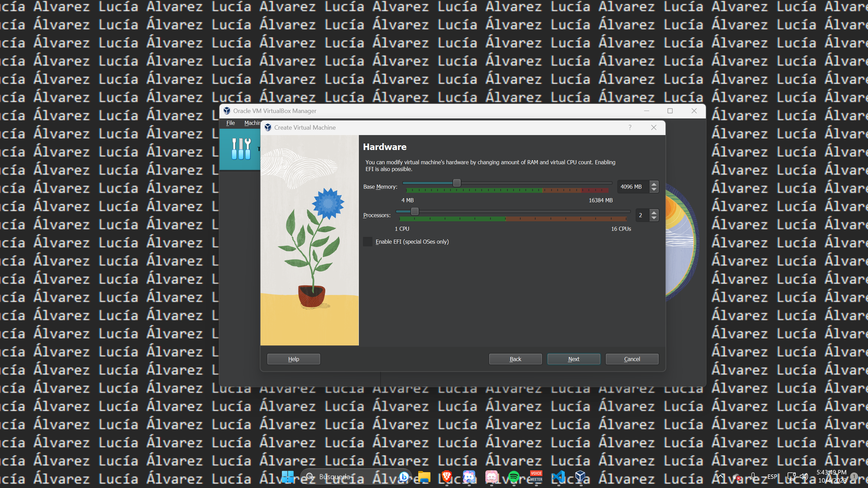Open the Brave browser
868x488 pixels.
(x=447, y=476)
